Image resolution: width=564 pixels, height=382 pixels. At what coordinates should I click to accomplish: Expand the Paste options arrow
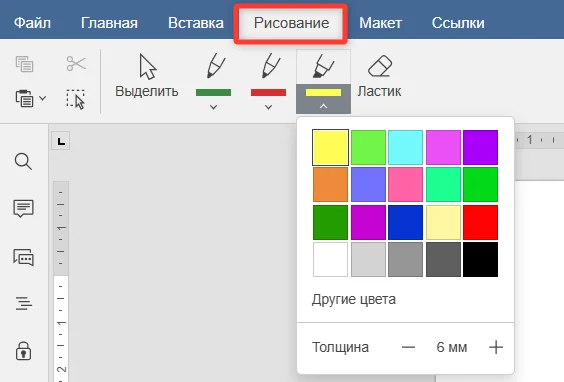[x=42, y=98]
